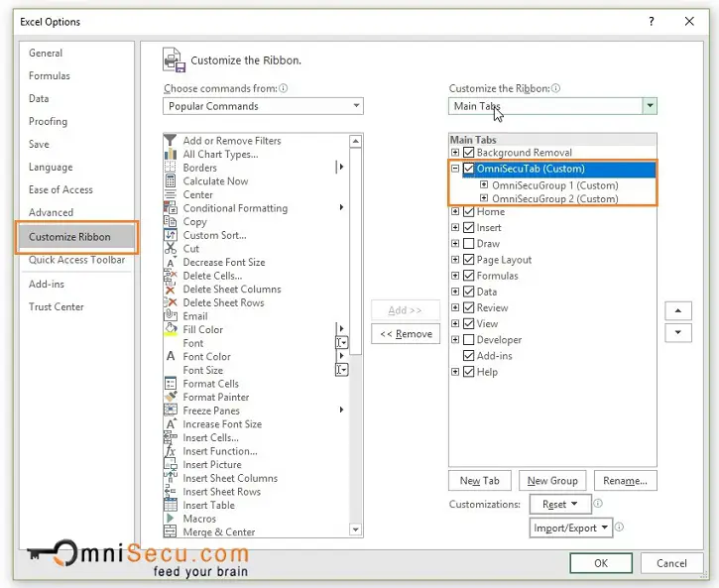This screenshot has height=588, width=719.
Task: Expand the Review tab node
Action: (x=455, y=307)
